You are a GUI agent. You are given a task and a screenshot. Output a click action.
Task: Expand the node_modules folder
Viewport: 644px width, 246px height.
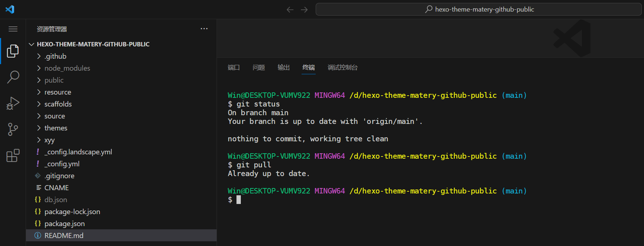tap(39, 68)
